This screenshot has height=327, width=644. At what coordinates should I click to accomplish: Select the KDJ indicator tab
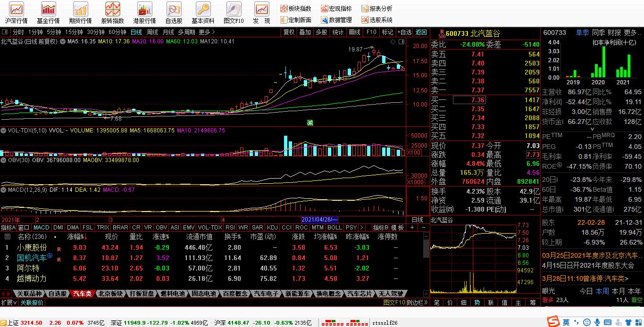[x=272, y=227]
